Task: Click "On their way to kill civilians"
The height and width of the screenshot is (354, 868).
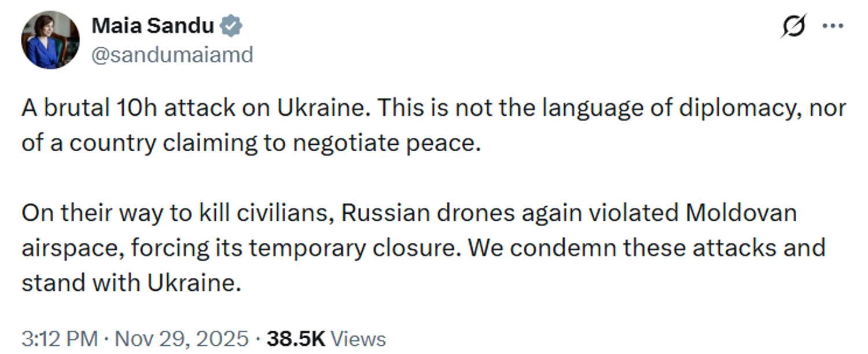Action: point(178,213)
